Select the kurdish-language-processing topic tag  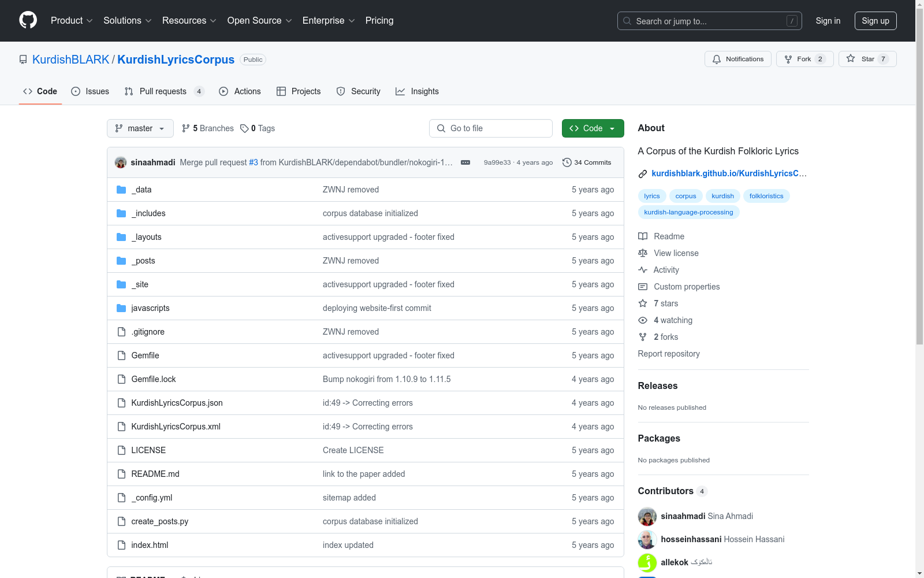pos(688,212)
